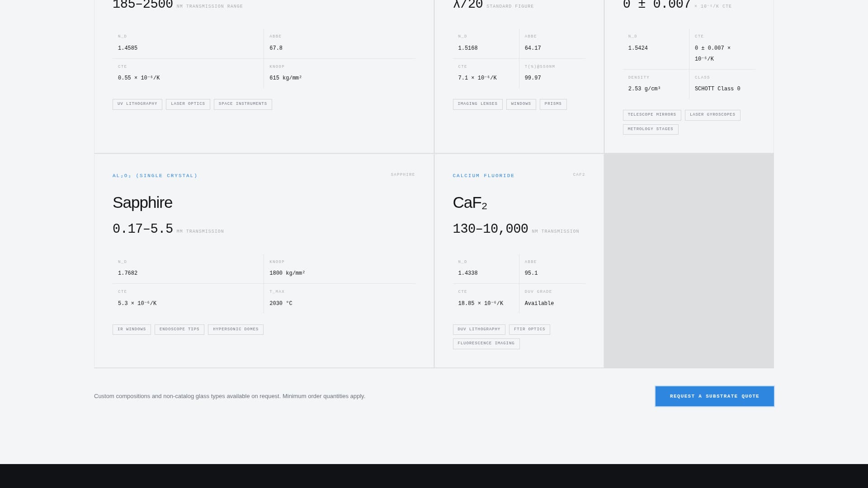The height and width of the screenshot is (488, 868).
Task: Click the METROLOGY STAGES tag
Action: coord(650,129)
